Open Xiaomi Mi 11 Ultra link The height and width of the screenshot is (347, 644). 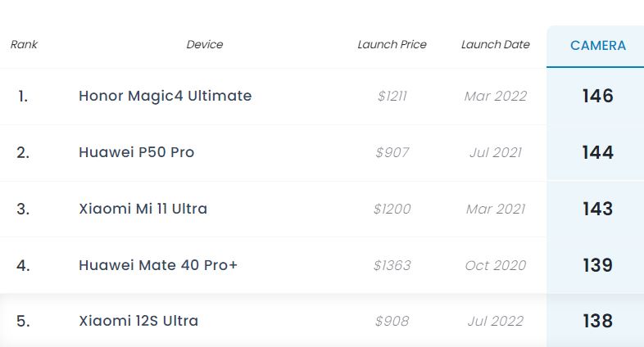[143, 209]
